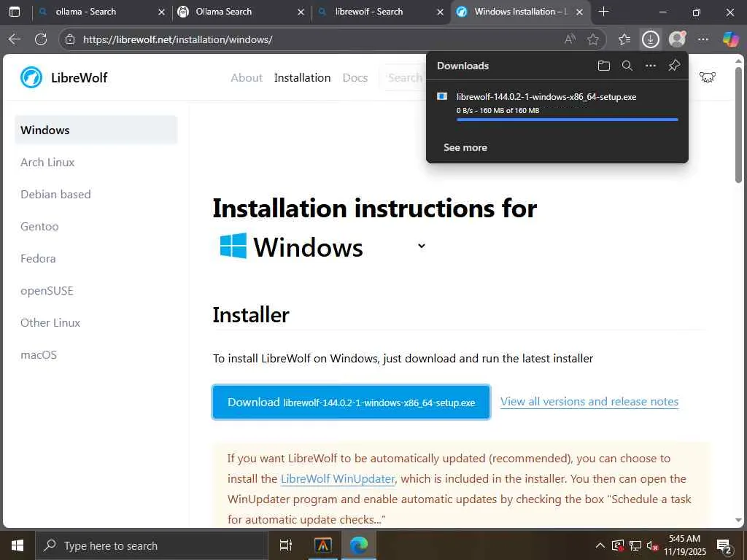747x560 pixels.
Task: Search downloads via magnifier icon
Action: tap(627, 66)
